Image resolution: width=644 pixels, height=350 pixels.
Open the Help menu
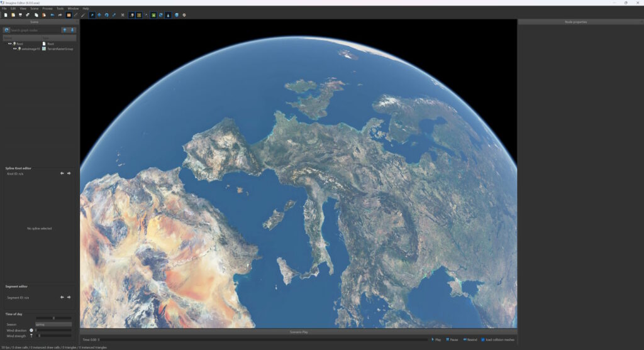[86, 9]
